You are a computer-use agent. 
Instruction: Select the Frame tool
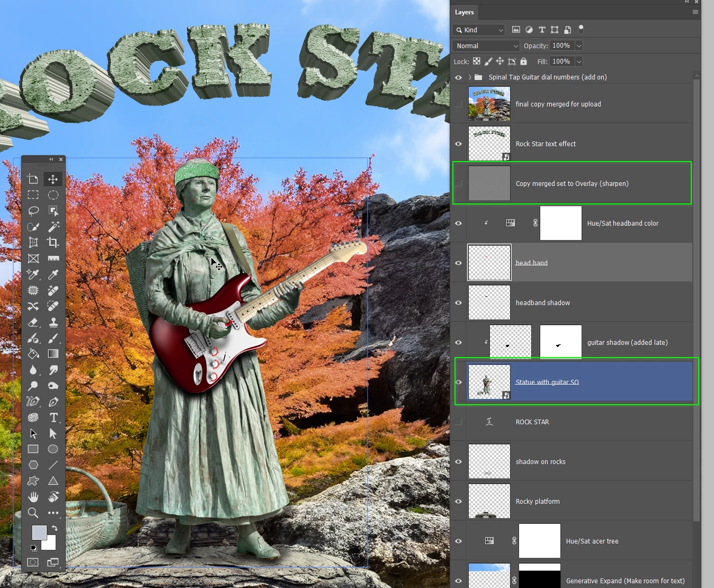pos(33,259)
